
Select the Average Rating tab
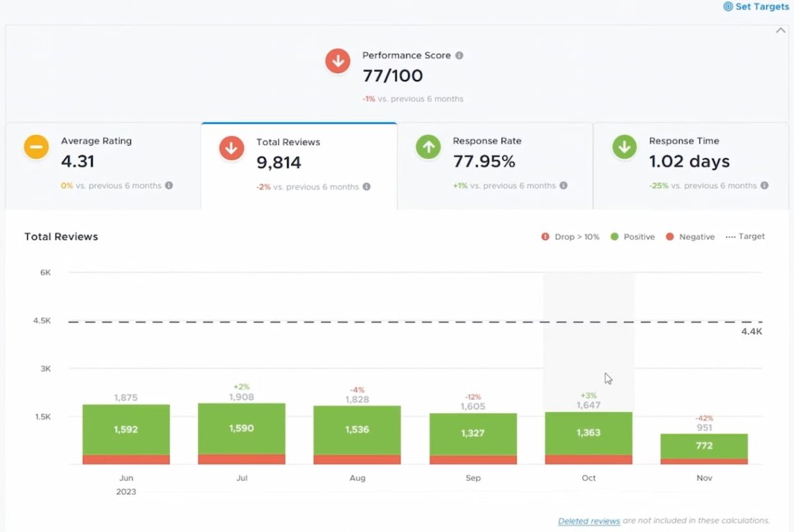(103, 164)
